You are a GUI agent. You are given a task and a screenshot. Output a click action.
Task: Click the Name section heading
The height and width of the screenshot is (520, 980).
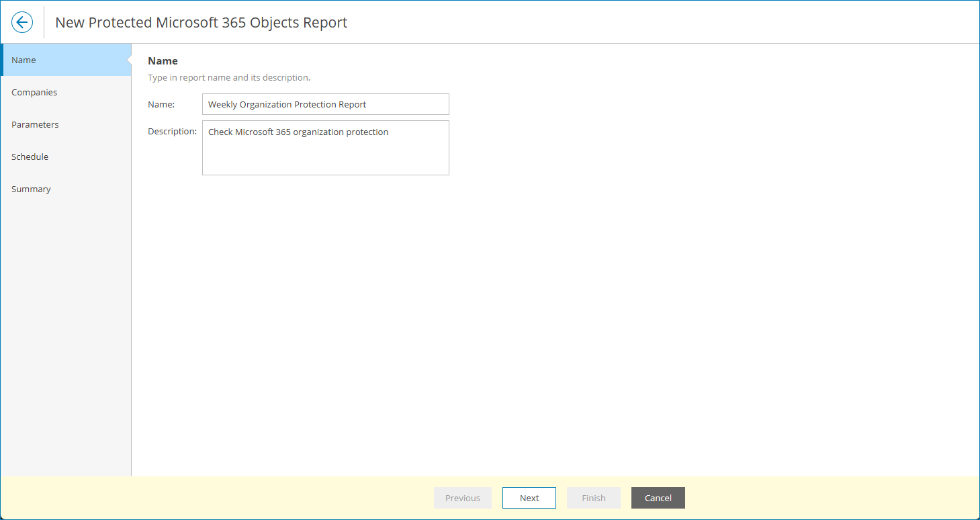pyautogui.click(x=163, y=60)
